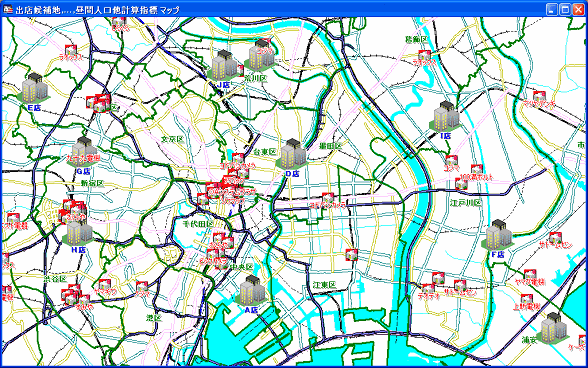Select the D店 candidate store building

(x=291, y=155)
